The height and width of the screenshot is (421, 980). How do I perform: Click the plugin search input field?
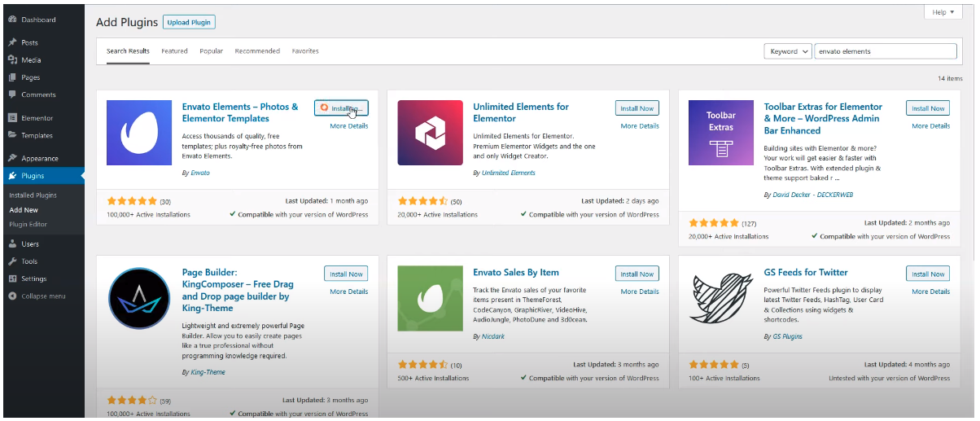pyautogui.click(x=886, y=51)
